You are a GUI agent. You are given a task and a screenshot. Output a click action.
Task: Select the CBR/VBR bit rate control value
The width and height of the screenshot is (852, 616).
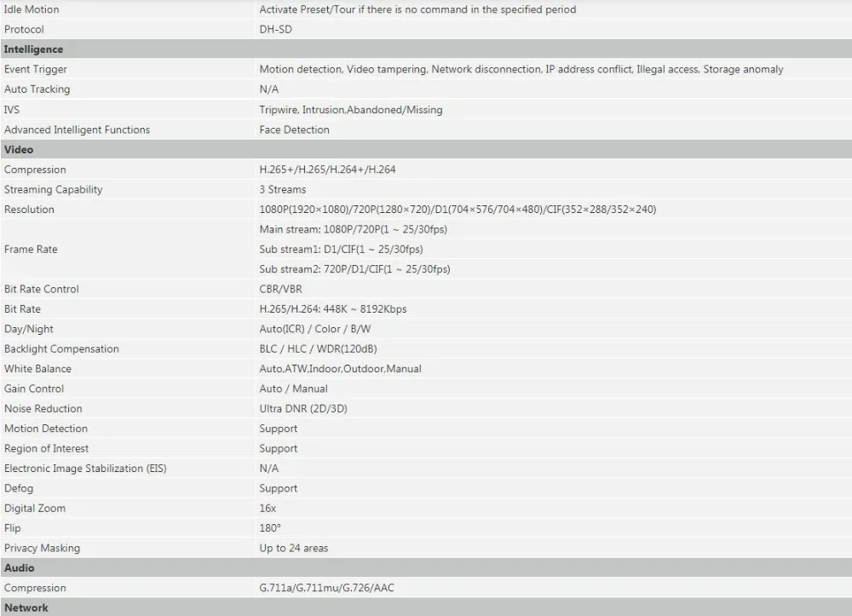(281, 289)
